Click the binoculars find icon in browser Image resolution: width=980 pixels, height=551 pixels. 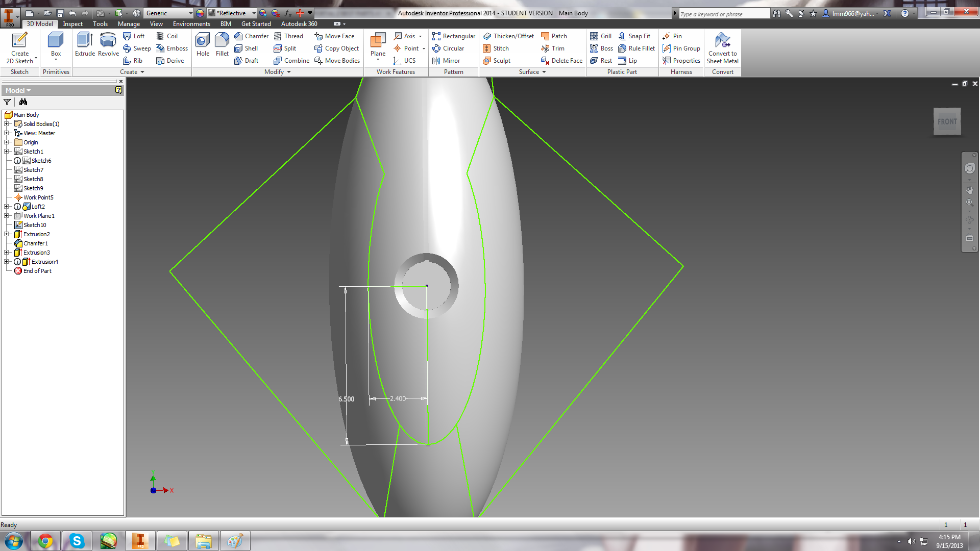coord(23,102)
